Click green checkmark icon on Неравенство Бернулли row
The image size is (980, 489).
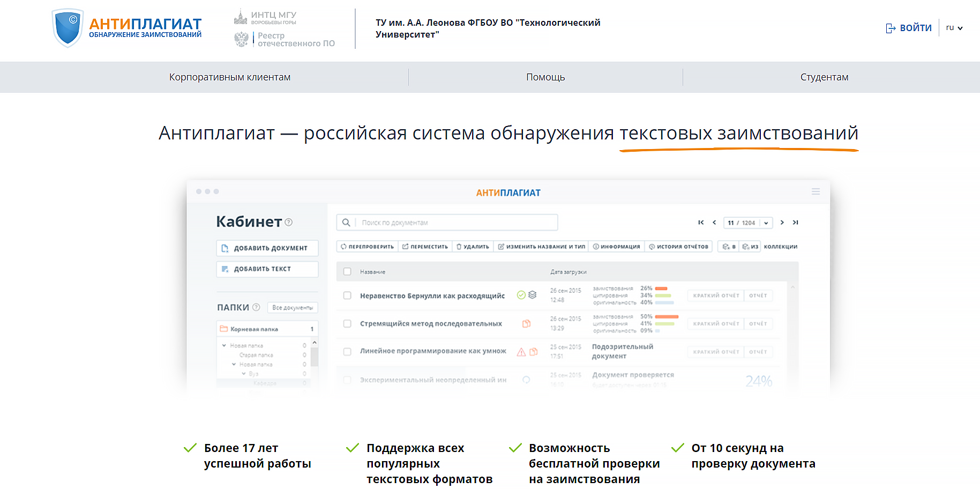pyautogui.click(x=521, y=295)
